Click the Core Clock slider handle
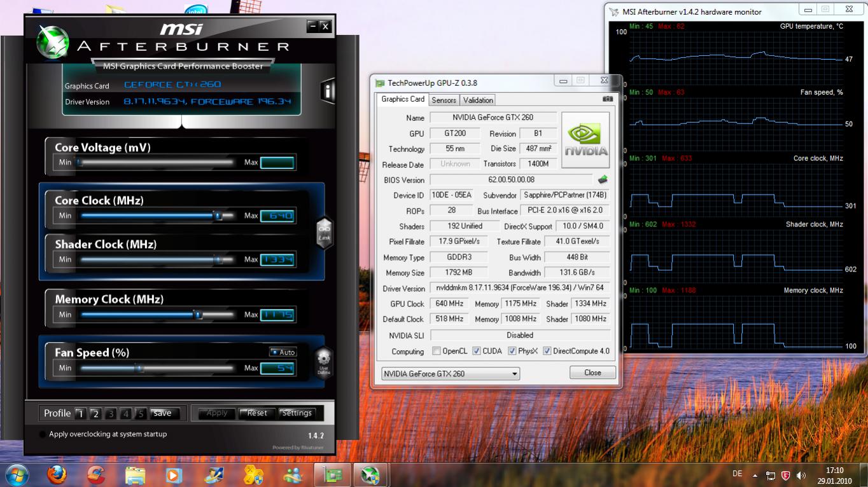Screen dimensions: 868x487 point(218,216)
